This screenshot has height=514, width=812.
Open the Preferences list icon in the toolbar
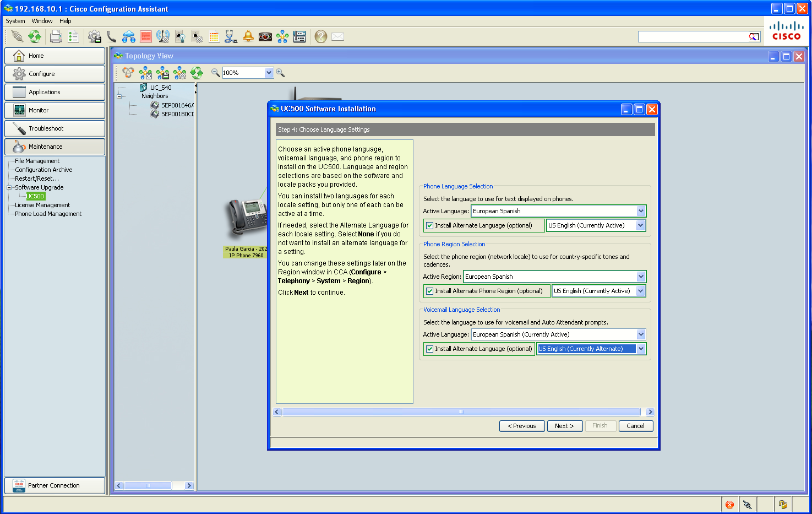tap(73, 36)
